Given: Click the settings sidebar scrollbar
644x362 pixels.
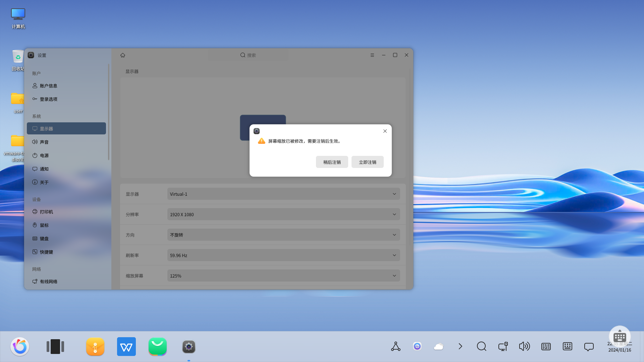Looking at the screenshot, I should coord(108,112).
